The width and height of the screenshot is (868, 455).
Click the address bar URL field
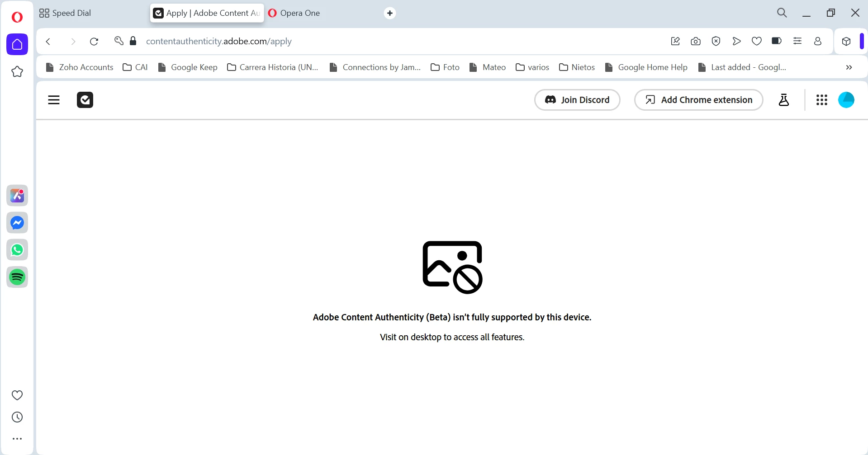coord(219,42)
